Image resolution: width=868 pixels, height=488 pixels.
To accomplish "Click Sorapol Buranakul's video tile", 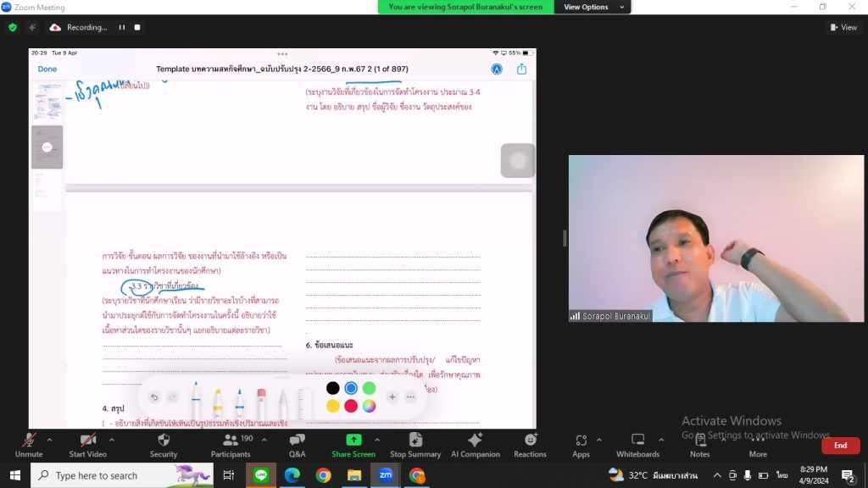I will tap(715, 238).
